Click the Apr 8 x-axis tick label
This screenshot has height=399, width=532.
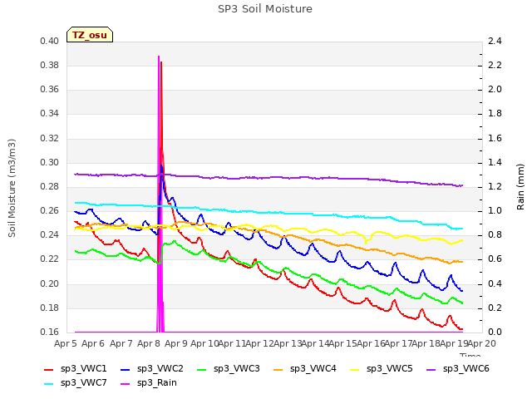point(148,343)
